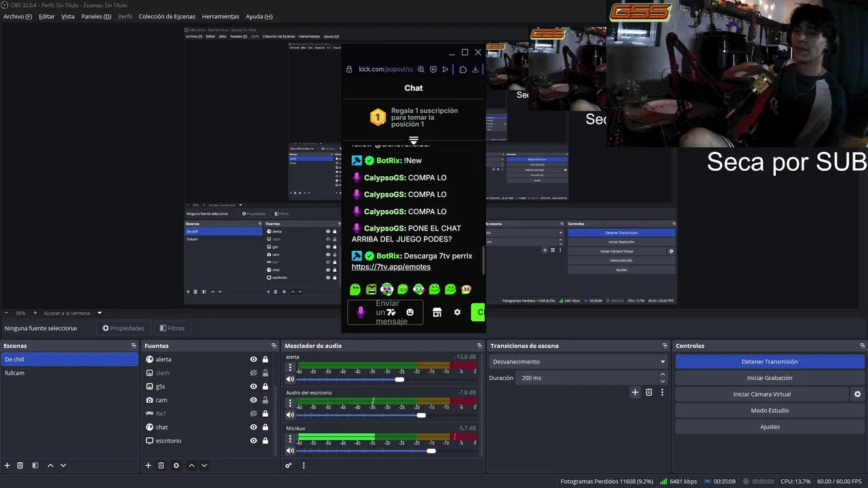
Task: Select the fullcam scene
Action: (69, 373)
